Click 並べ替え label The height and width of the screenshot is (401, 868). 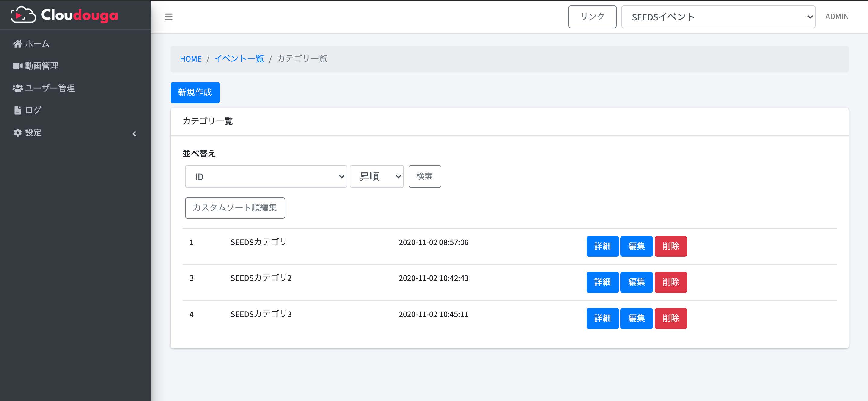click(x=199, y=154)
